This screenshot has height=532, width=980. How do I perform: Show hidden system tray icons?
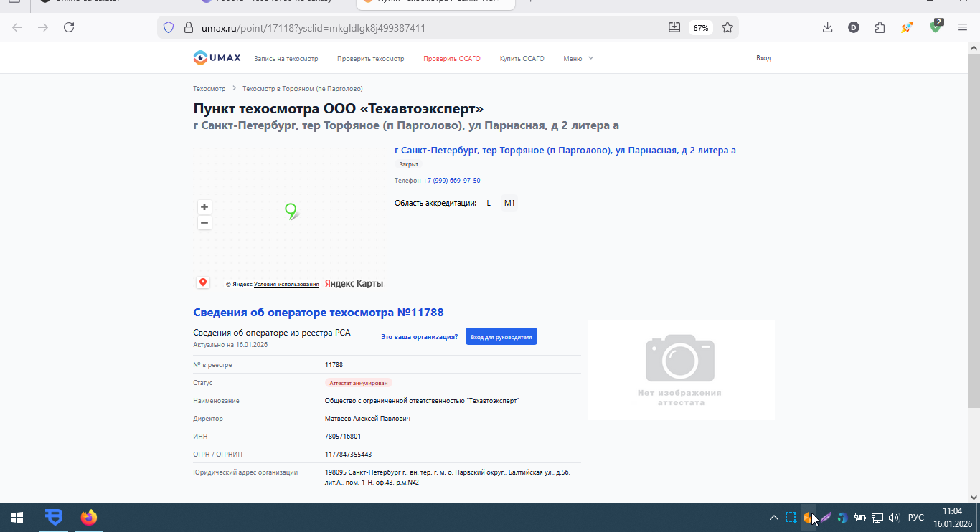pos(773,518)
